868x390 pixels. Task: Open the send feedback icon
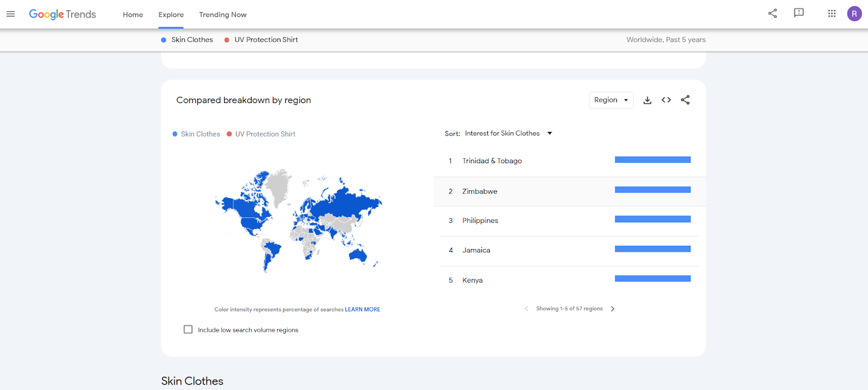click(x=799, y=13)
